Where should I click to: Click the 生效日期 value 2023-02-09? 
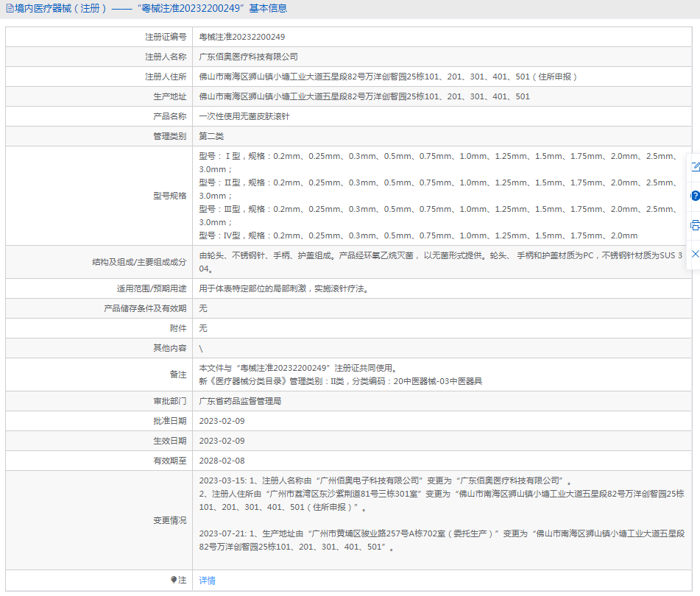(222, 441)
